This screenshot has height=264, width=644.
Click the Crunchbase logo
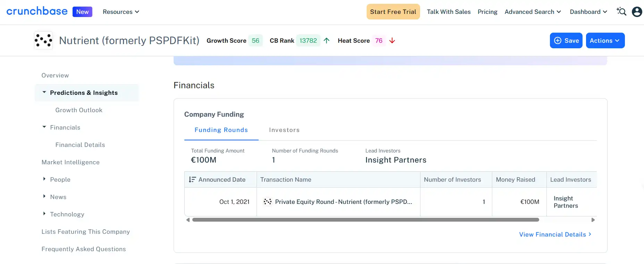pyautogui.click(x=37, y=11)
